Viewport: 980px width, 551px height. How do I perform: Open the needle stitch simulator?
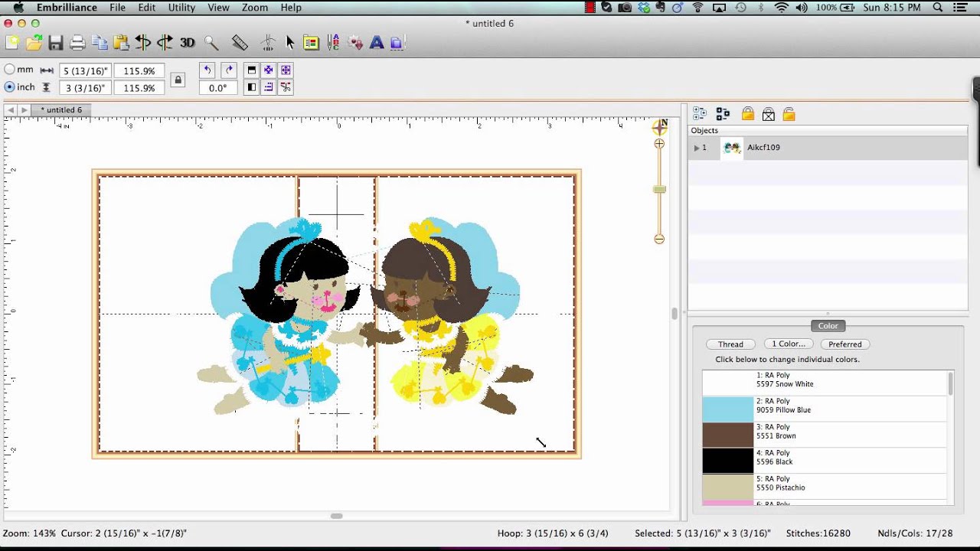coord(268,43)
